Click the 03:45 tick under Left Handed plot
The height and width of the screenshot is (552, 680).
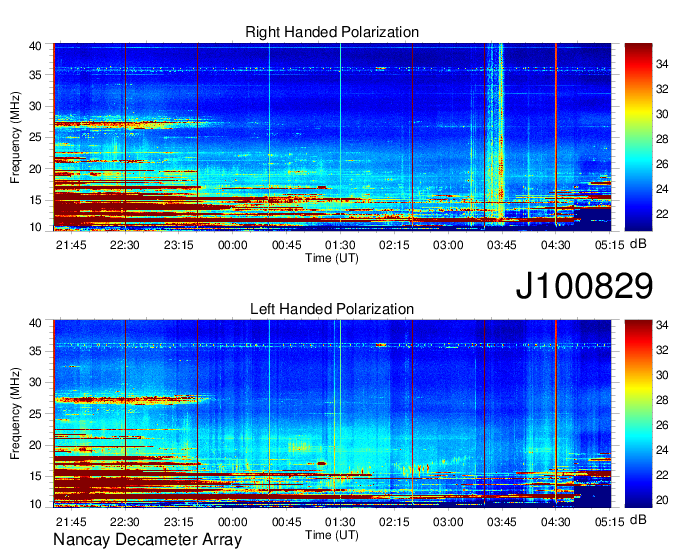[502, 522]
